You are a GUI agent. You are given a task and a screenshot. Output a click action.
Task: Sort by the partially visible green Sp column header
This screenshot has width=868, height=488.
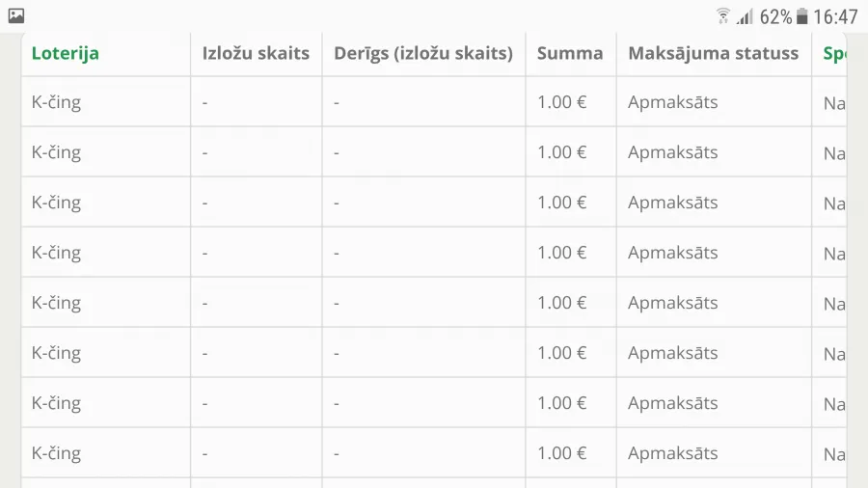tap(834, 54)
